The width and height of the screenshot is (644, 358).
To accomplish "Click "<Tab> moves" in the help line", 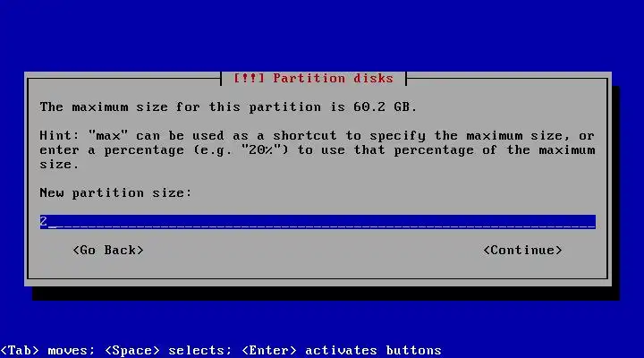I will tap(47, 350).
